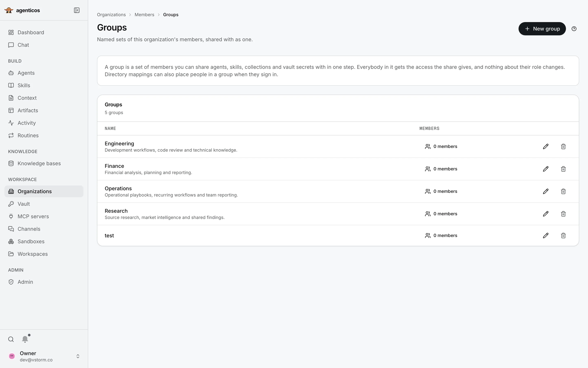Edit the Finance group pencil icon
Image resolution: width=588 pixels, height=368 pixels.
(x=546, y=169)
